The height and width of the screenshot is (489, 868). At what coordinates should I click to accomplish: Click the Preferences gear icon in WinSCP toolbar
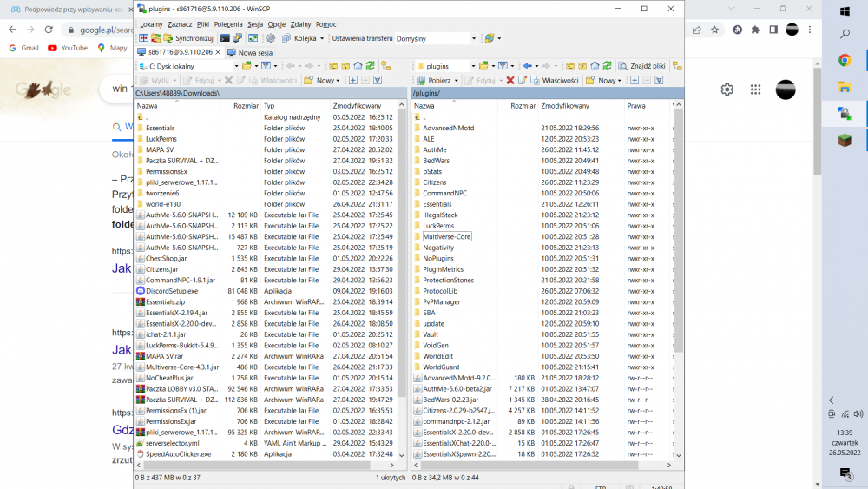click(270, 38)
